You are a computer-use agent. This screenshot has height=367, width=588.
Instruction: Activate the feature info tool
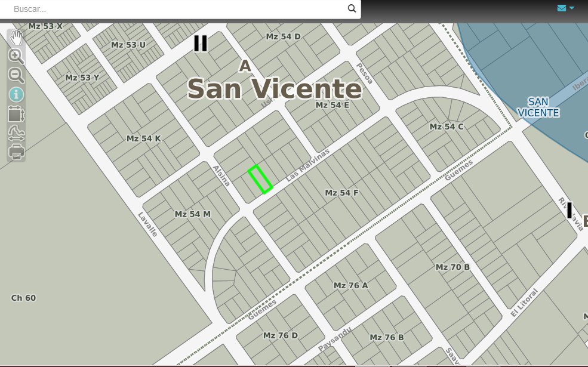tap(16, 94)
